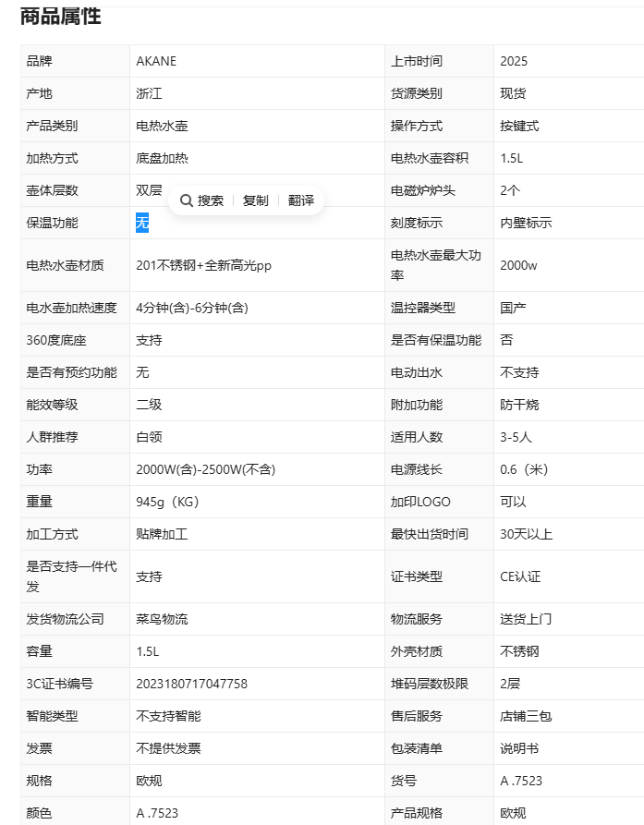Screen dimensions: 644x825
Task: Click the highlighted 无 text for 保温功能
Action: [142, 223]
